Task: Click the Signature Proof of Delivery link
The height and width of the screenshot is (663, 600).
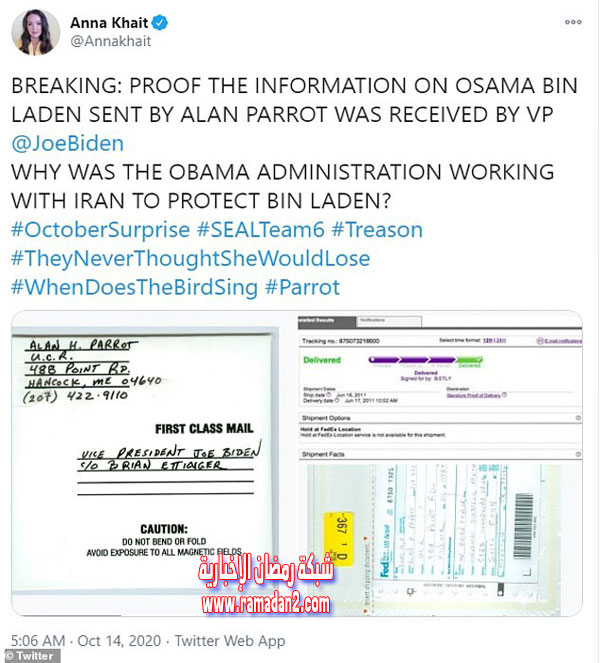Action: pos(474,395)
